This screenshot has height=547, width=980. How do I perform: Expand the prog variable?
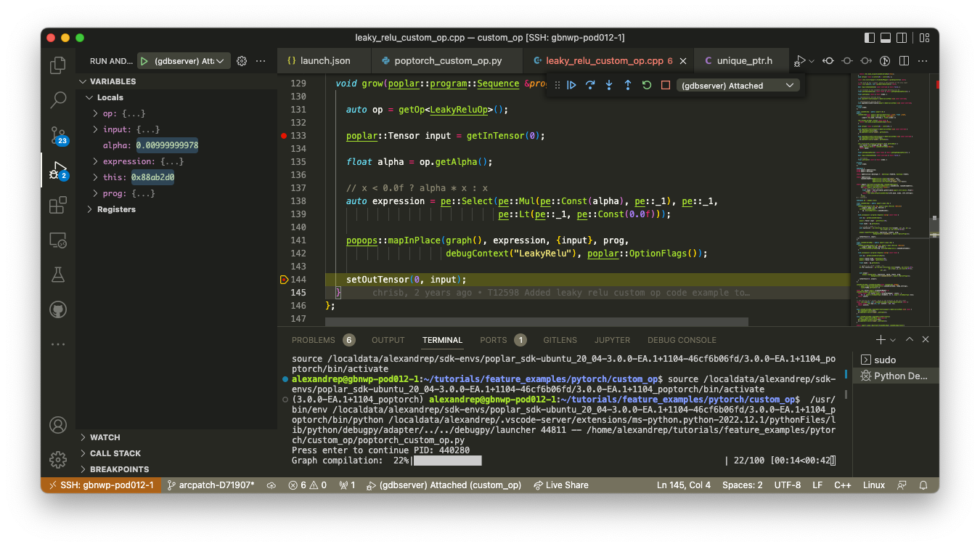pos(95,193)
